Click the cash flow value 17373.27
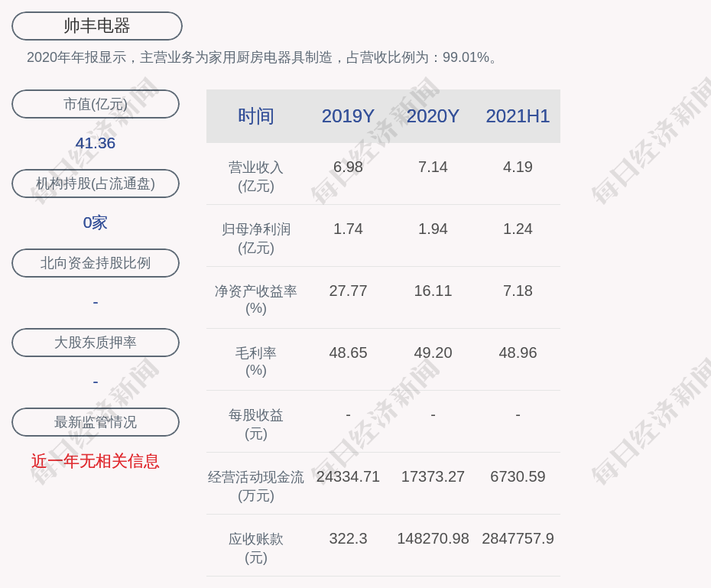Screen dimensions: 711x588 433,476
